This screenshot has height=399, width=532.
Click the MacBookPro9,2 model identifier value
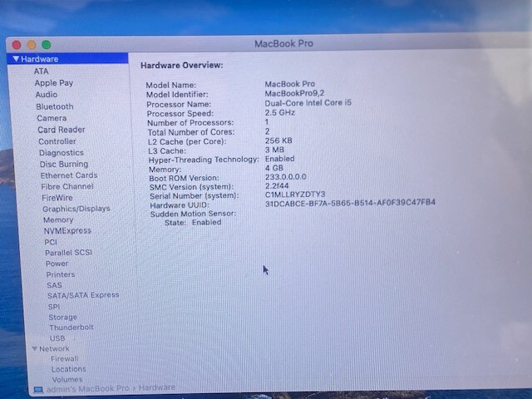coord(294,93)
